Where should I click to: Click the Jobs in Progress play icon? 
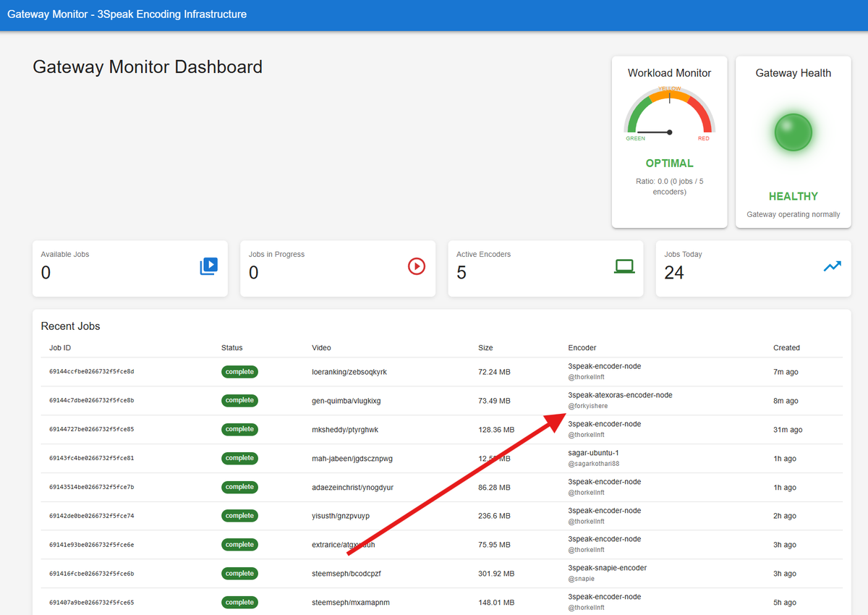tap(417, 266)
